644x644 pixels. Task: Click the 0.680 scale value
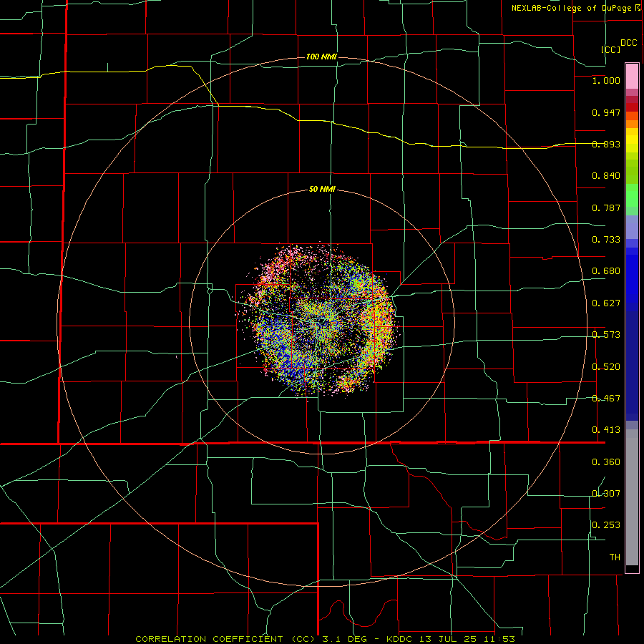606,271
